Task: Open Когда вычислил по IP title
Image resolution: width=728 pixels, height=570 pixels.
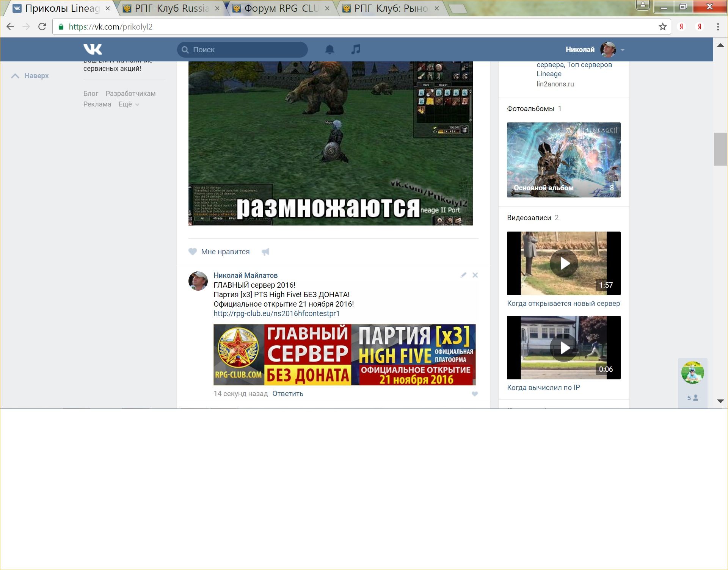Action: tap(543, 388)
